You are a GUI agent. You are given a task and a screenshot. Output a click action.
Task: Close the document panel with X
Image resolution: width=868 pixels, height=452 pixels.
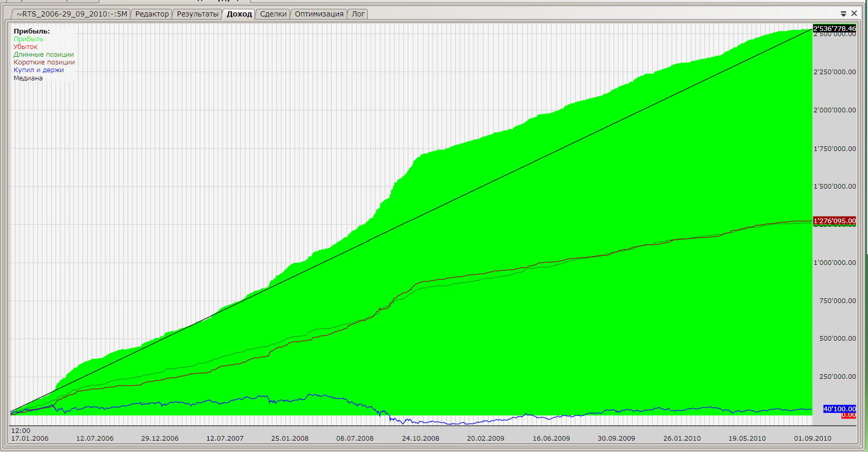[854, 13]
